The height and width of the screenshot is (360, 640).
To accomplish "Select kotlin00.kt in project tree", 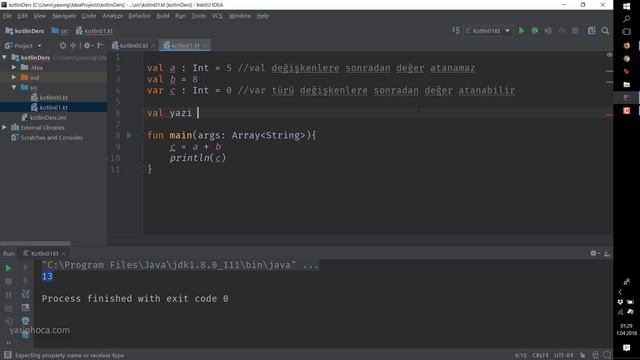I will (x=53, y=98).
